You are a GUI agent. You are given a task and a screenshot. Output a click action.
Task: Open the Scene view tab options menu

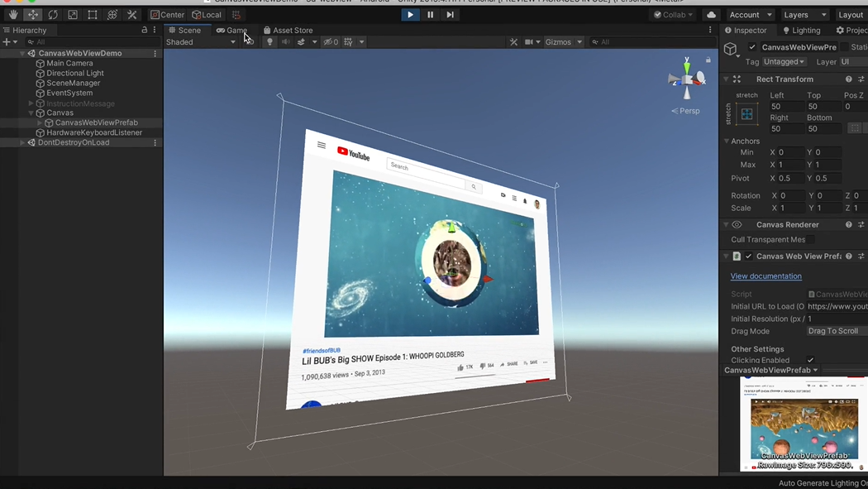pyautogui.click(x=710, y=30)
